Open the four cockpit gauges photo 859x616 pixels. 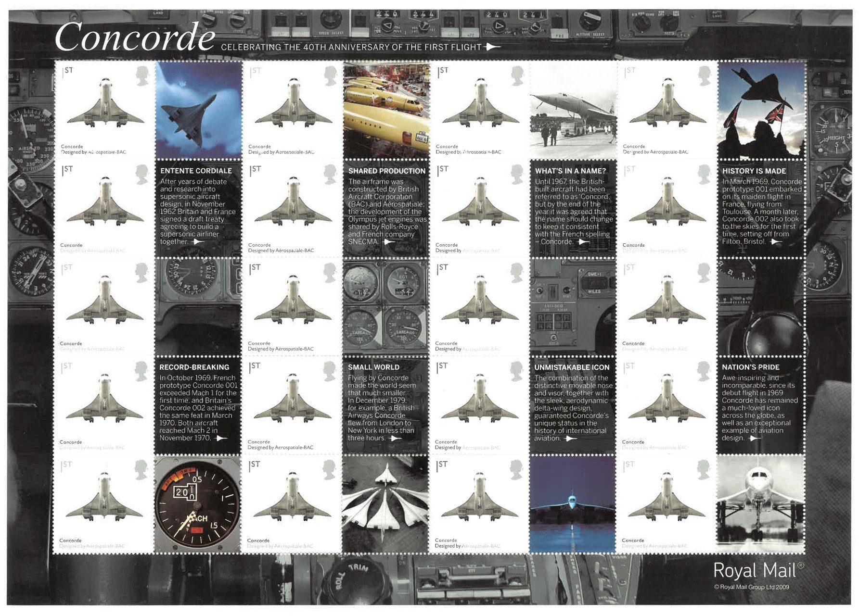(385, 307)
